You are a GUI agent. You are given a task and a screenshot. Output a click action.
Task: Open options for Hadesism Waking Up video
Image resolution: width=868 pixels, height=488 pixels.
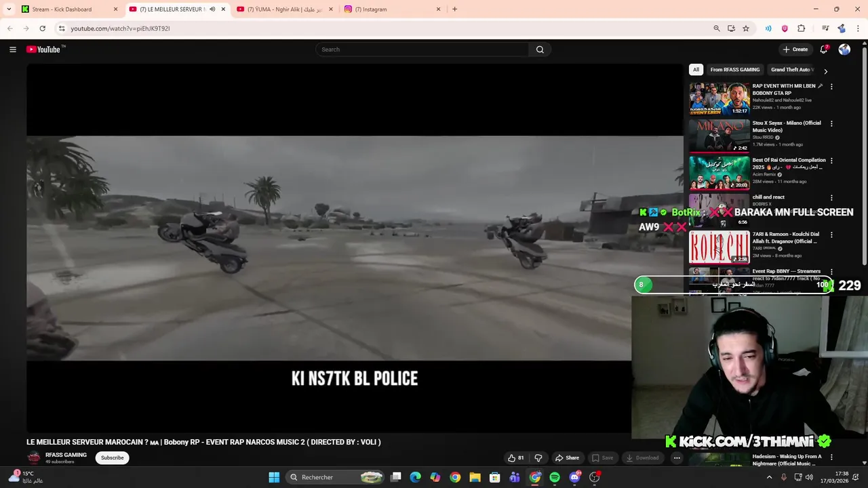(x=831, y=457)
